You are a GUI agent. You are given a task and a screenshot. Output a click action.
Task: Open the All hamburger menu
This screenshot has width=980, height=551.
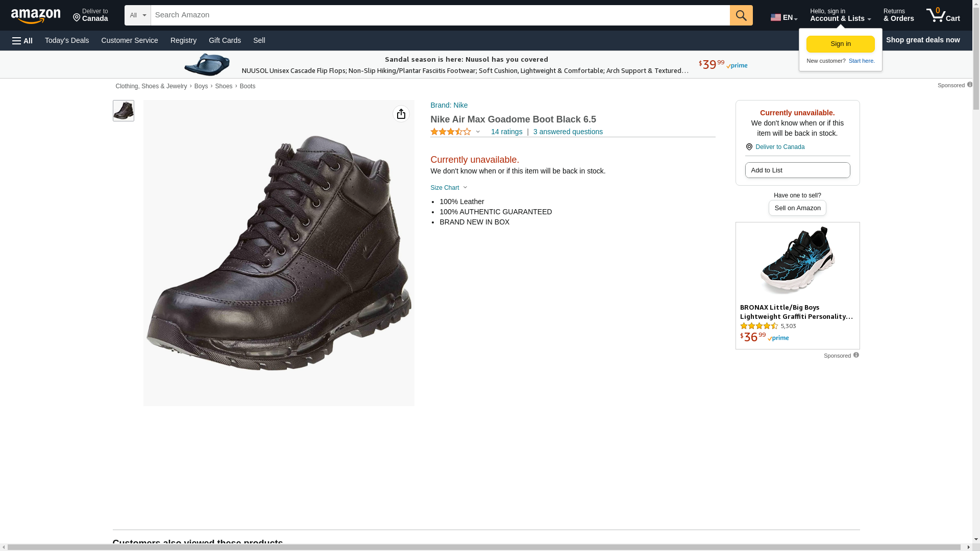pyautogui.click(x=22, y=40)
